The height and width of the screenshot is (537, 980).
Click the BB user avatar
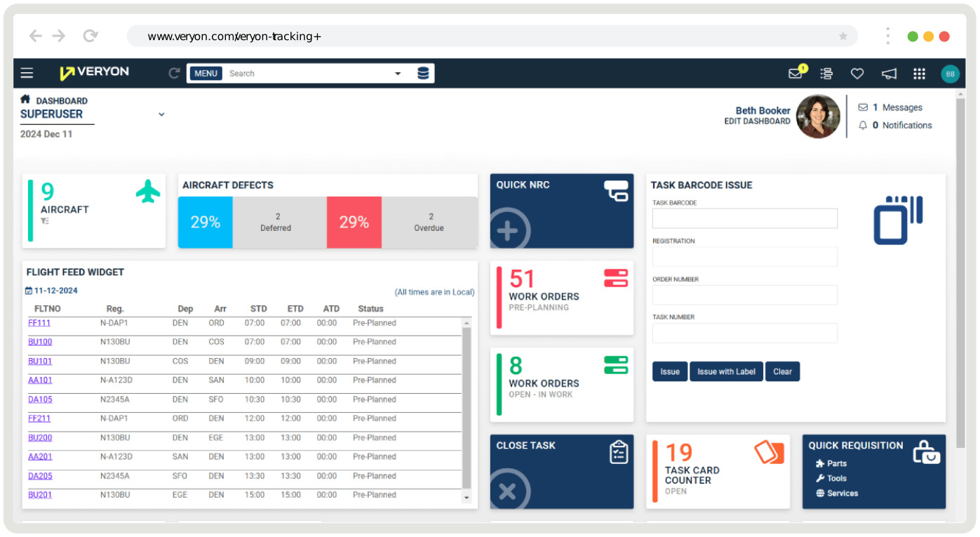coord(950,74)
